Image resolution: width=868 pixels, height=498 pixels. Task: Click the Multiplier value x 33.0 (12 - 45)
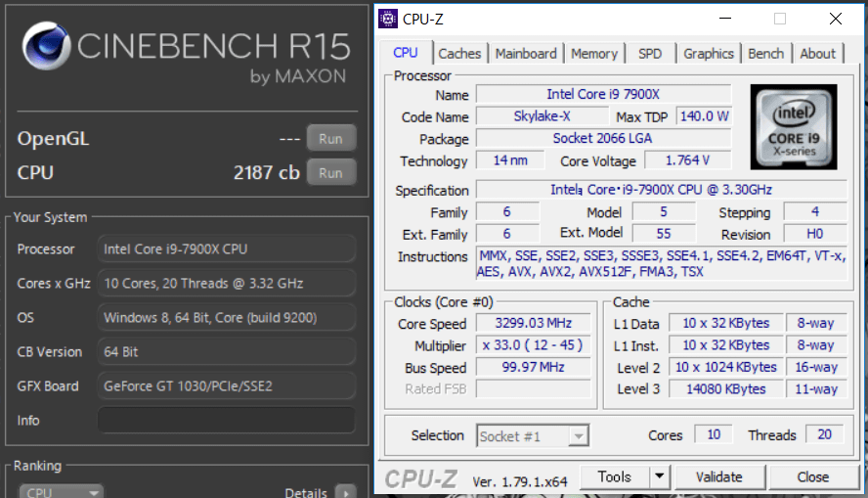click(533, 345)
